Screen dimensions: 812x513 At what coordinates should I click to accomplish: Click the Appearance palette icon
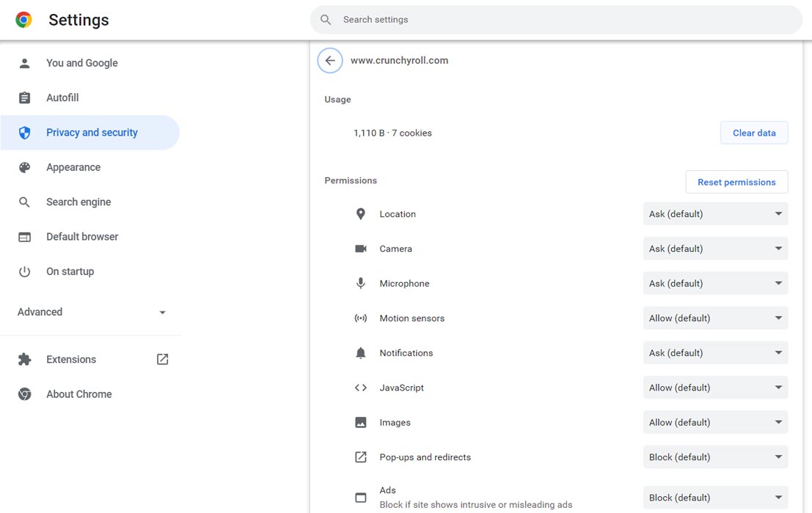point(24,167)
